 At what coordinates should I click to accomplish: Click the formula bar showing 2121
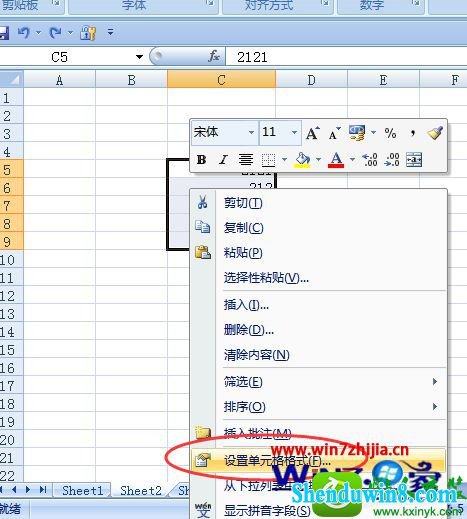click(x=347, y=57)
